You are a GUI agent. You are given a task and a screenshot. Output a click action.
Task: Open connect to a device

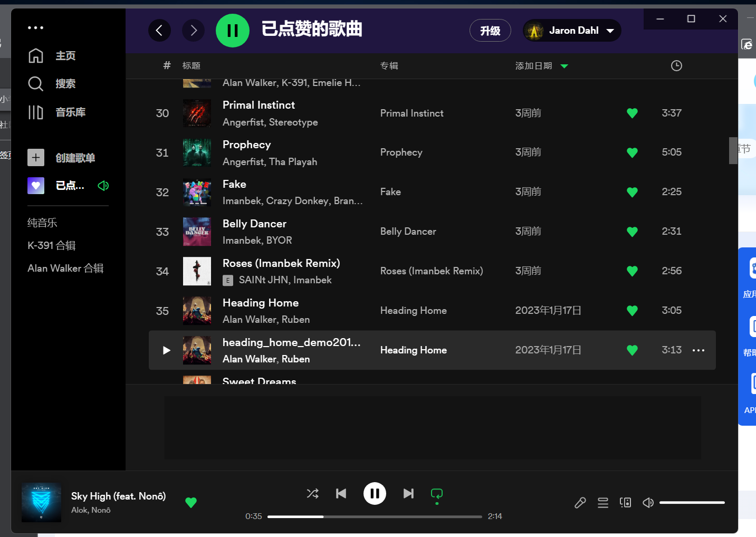click(x=626, y=503)
